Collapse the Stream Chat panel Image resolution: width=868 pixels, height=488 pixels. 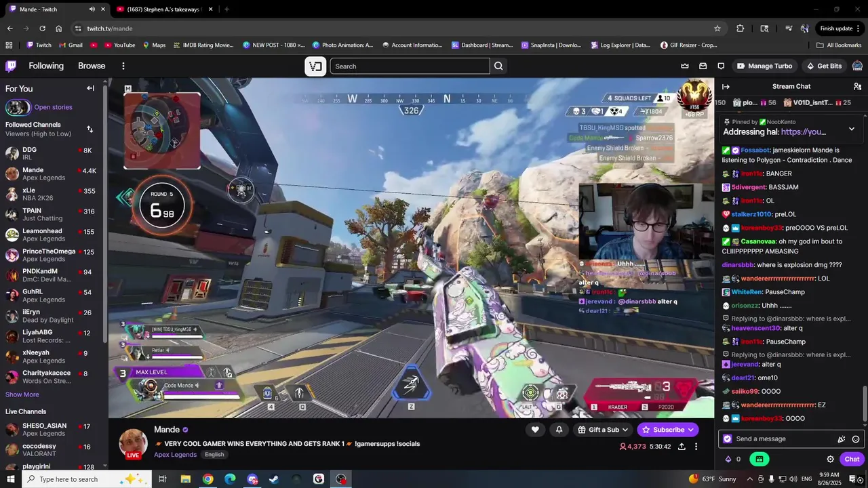coord(726,86)
